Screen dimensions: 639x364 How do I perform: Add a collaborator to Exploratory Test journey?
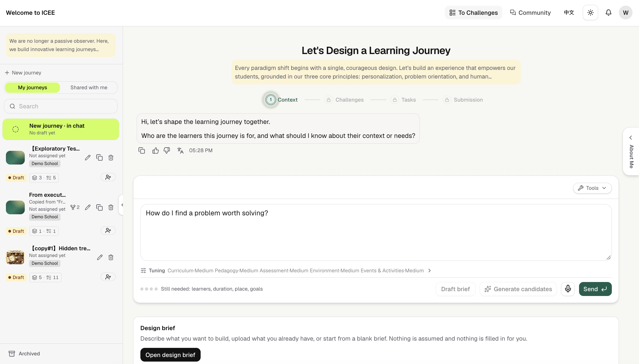click(108, 177)
